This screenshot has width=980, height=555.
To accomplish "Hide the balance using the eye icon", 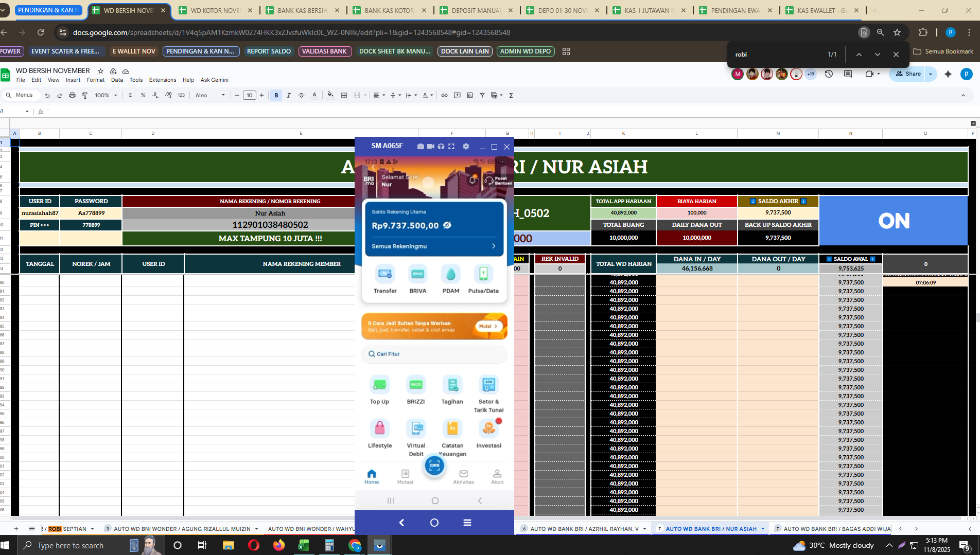I will pos(447,225).
